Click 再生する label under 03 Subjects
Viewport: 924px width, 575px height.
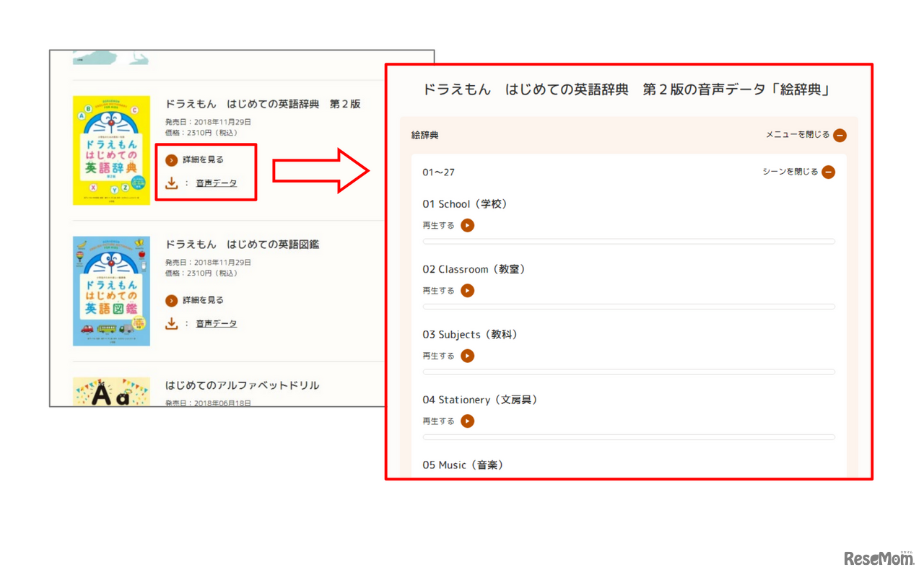[438, 356]
